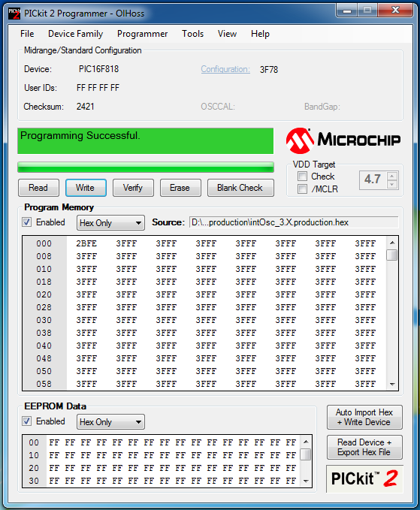Image resolution: width=420 pixels, height=510 pixels.
Task: Decrease VDD voltage with down arrow
Action: pyautogui.click(x=392, y=185)
